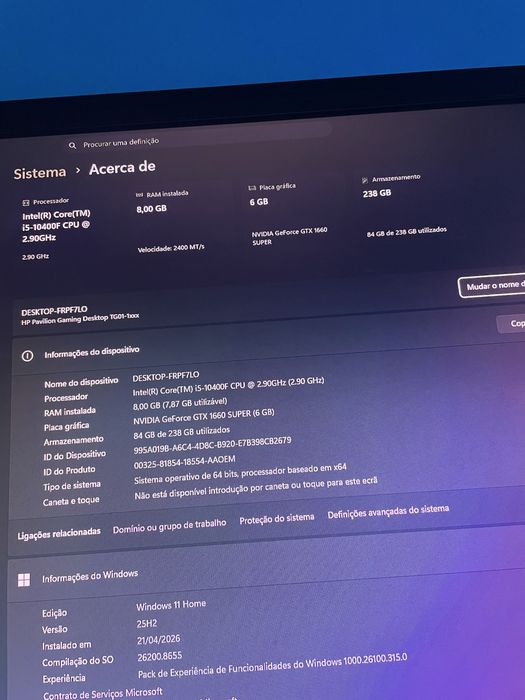Open Domínio ou grupo de trabalho link
525x700 pixels.
pyautogui.click(x=169, y=526)
